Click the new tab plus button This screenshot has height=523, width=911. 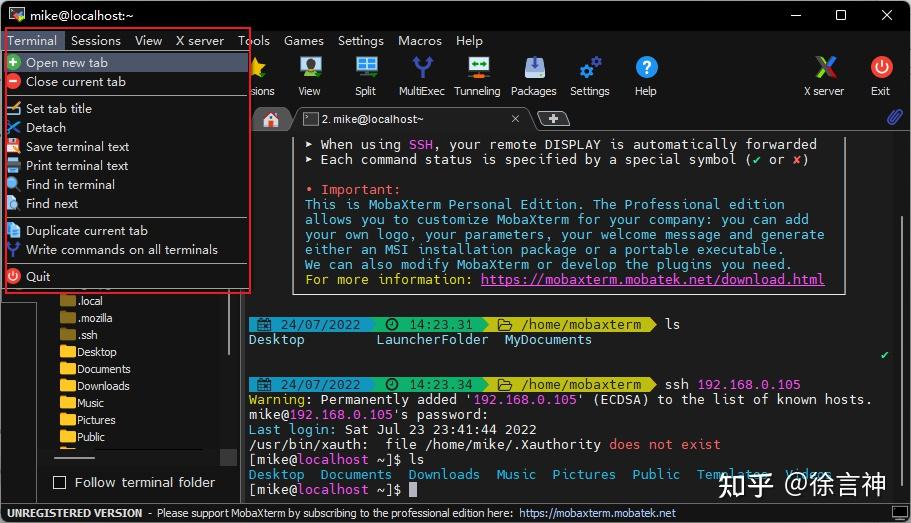tap(552, 119)
